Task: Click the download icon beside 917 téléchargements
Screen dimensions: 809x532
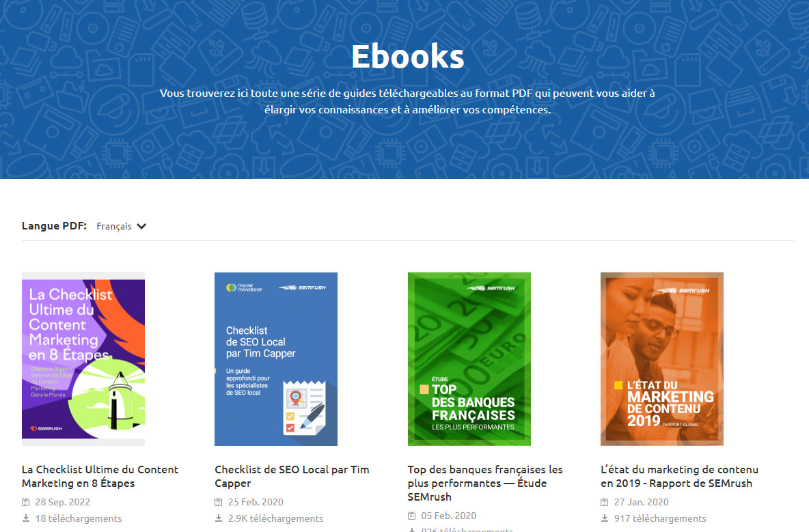Action: click(605, 518)
